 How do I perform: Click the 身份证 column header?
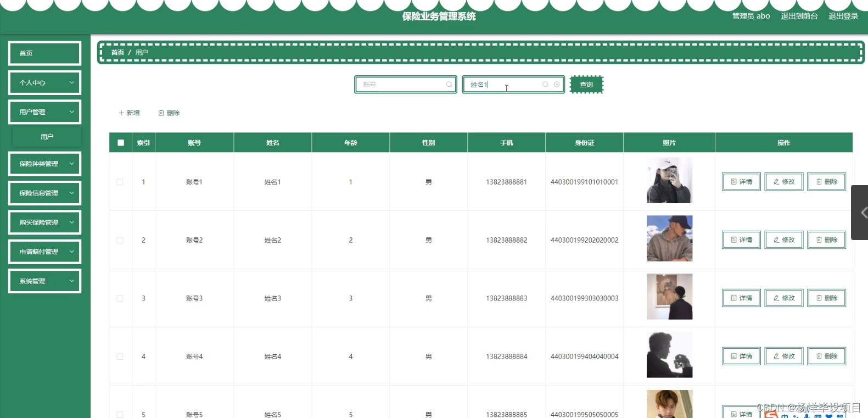[x=585, y=143]
